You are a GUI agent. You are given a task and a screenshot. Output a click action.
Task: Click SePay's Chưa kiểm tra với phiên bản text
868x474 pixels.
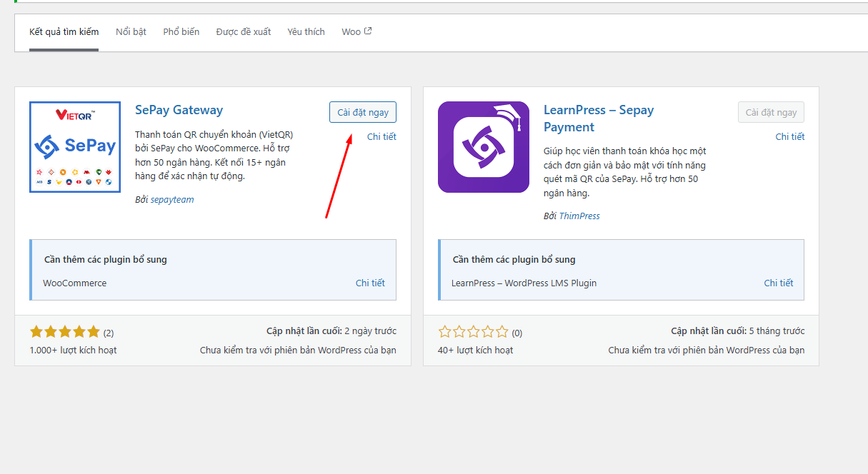coord(298,350)
